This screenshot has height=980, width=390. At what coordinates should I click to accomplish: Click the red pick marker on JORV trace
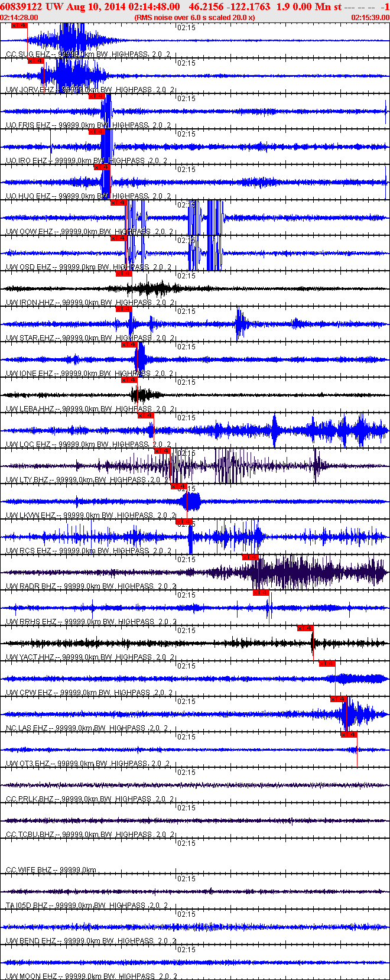(x=36, y=61)
